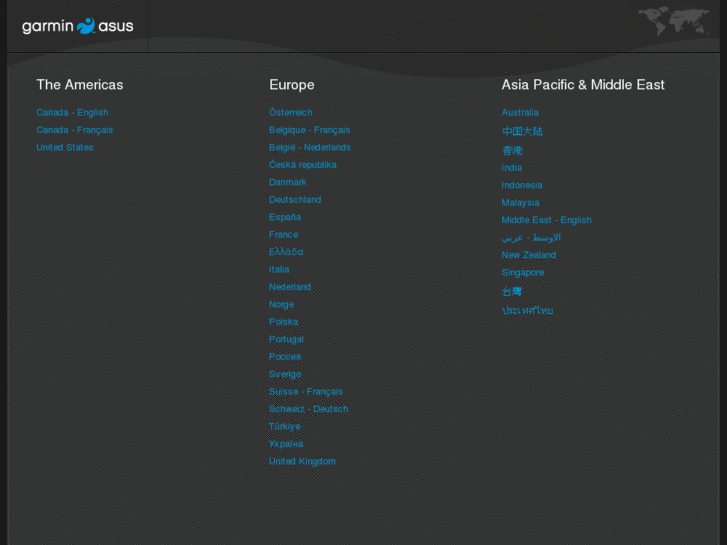Open the Sverige link

285,374
